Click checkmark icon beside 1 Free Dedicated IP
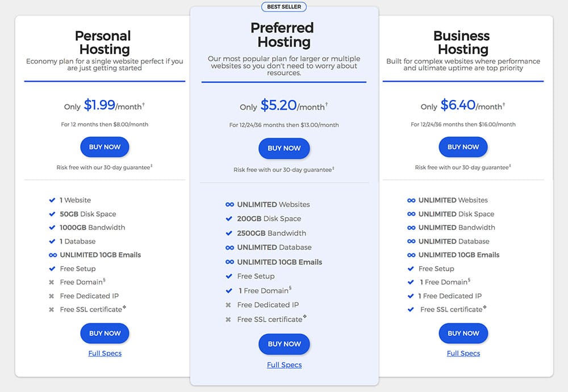This screenshot has width=568, height=392. click(x=411, y=296)
